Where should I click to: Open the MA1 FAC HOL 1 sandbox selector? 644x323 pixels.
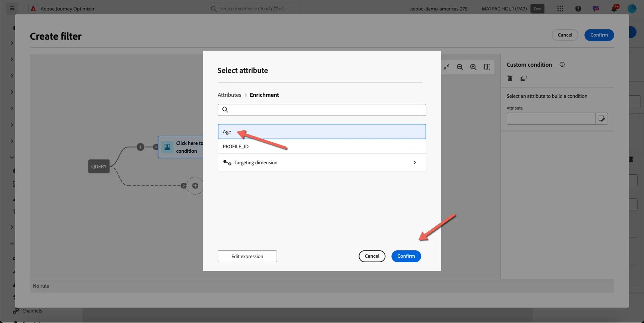tap(504, 9)
